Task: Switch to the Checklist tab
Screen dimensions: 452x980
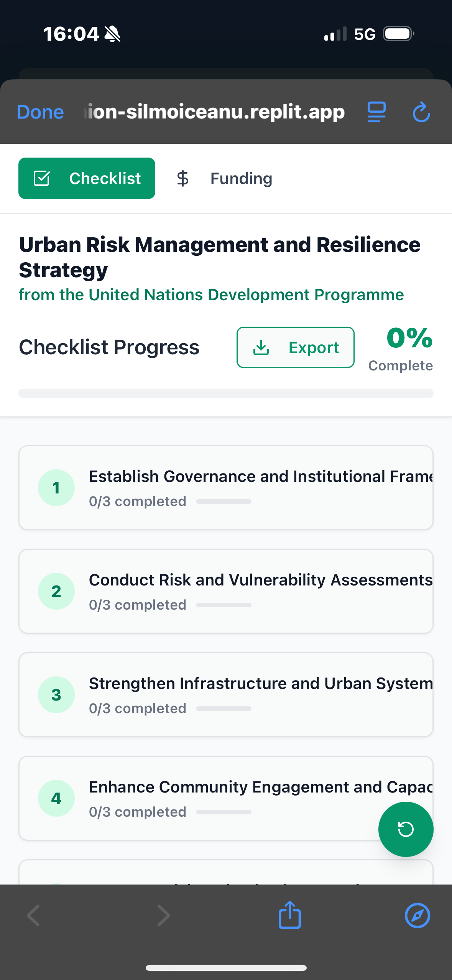Action: (87, 178)
